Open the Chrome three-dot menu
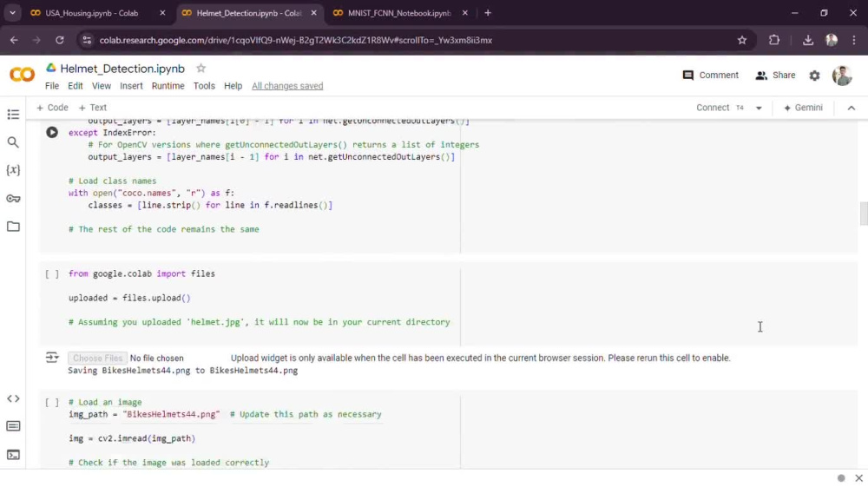This screenshot has height=487, width=868. point(853,40)
